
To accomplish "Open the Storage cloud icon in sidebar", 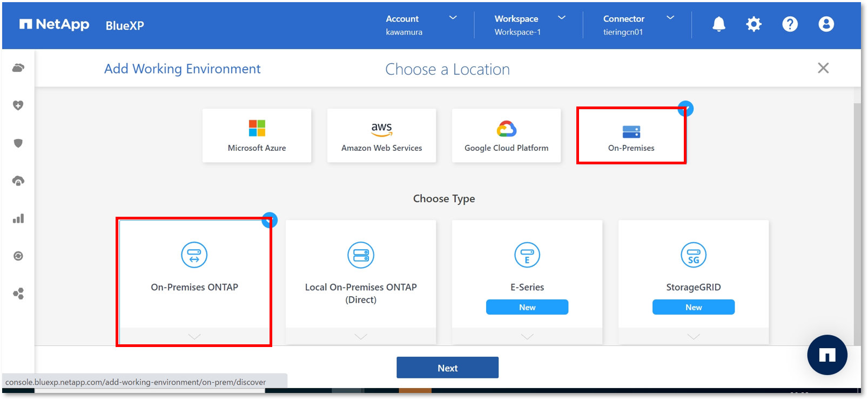I will tap(18, 68).
